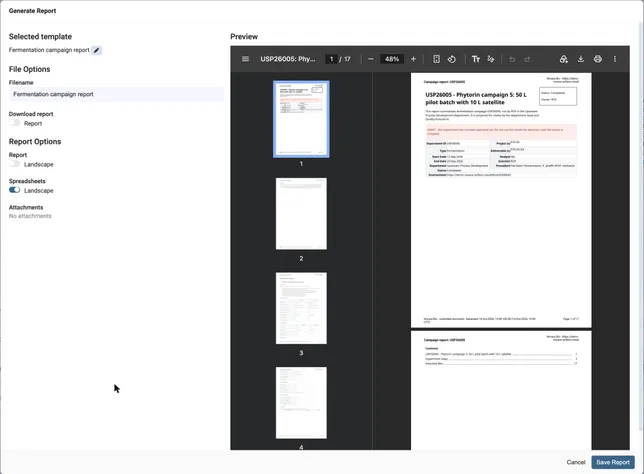Click the report heading 'USP26005 - Phytorin campaign 5'
The width and height of the screenshot is (644, 474).
point(476,98)
